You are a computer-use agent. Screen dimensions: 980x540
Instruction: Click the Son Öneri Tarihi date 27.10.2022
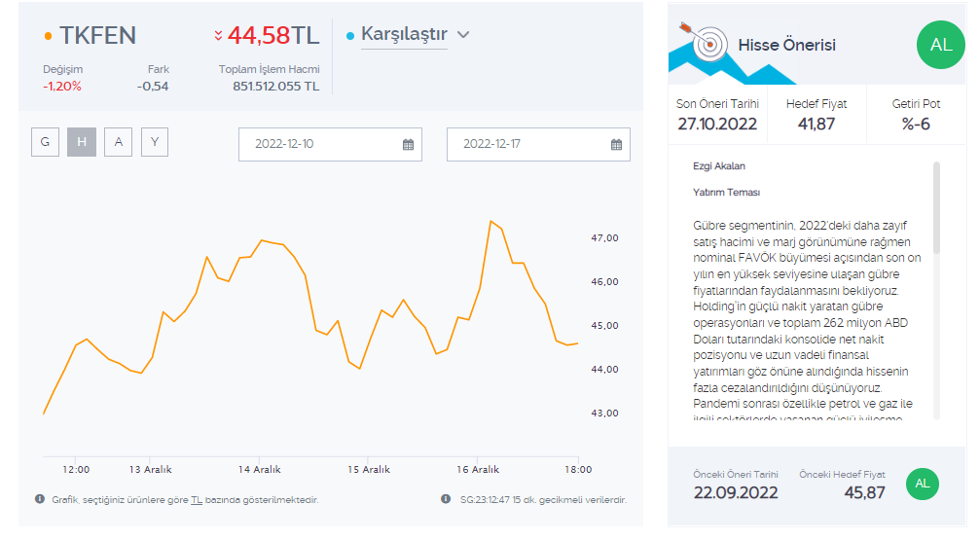pos(717,124)
